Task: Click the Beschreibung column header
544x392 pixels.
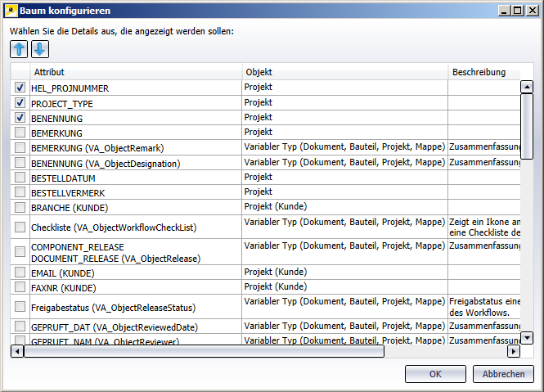Action: [x=484, y=72]
